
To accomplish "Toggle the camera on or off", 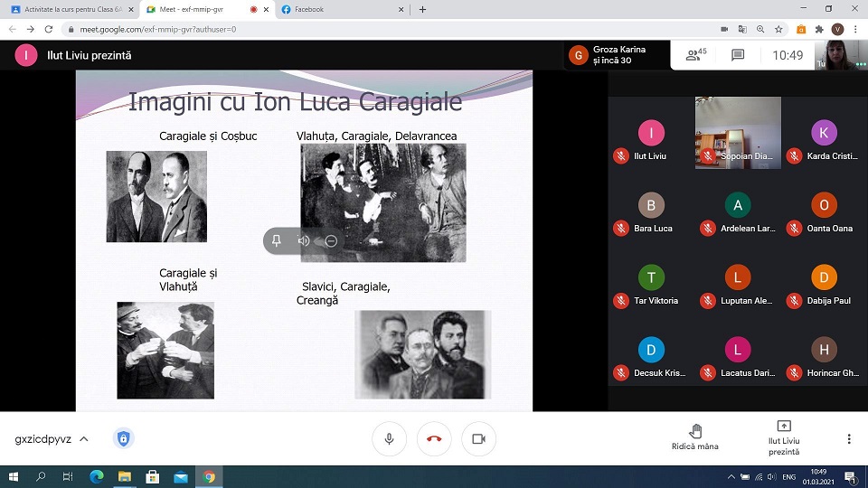I will 479,438.
